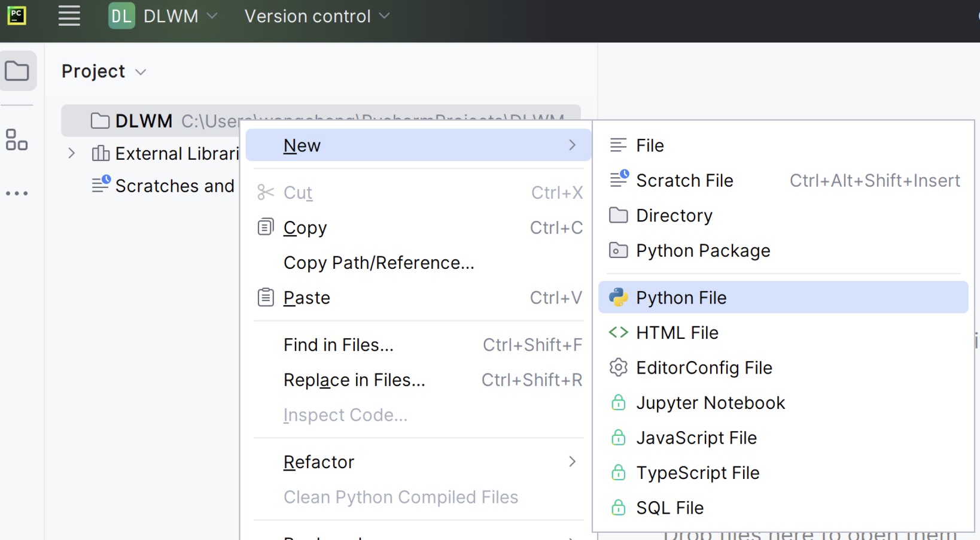Click the DL project badge icon
Image resolution: width=980 pixels, height=540 pixels.
click(x=121, y=16)
